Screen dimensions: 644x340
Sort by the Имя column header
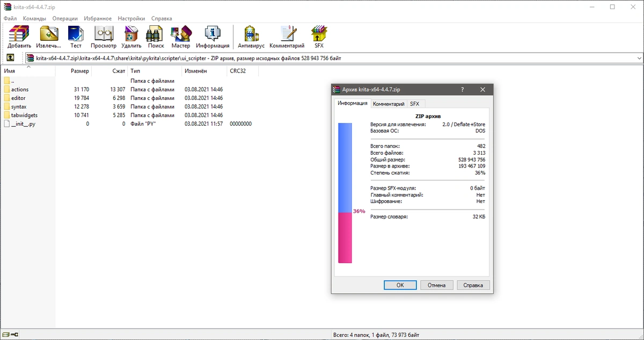[x=28, y=71]
